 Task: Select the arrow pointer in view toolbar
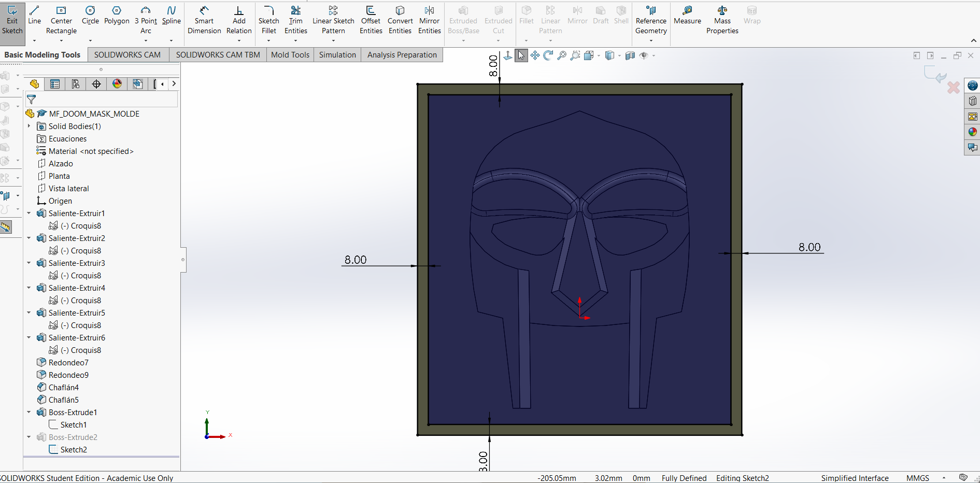[521, 55]
